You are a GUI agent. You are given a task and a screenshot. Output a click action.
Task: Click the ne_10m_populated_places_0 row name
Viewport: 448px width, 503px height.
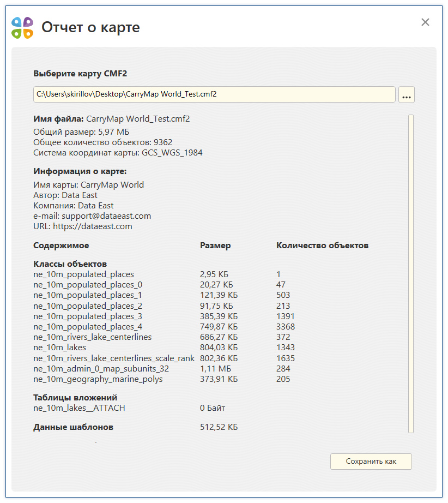[x=88, y=285]
